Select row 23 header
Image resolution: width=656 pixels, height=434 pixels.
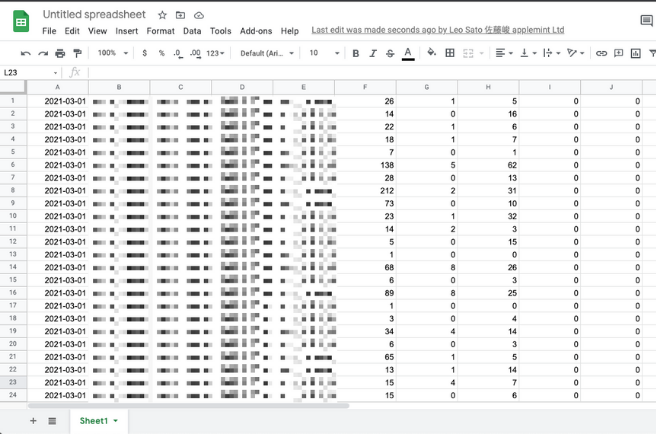pyautogui.click(x=13, y=382)
